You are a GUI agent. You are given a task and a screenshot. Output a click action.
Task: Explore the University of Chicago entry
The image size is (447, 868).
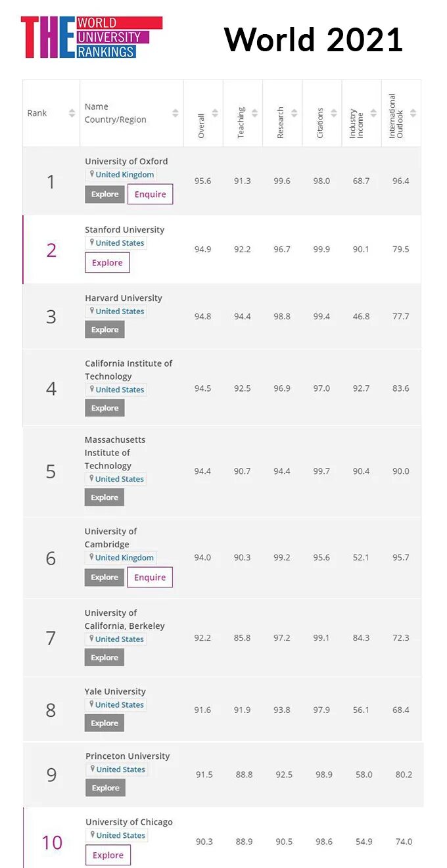coord(108,855)
